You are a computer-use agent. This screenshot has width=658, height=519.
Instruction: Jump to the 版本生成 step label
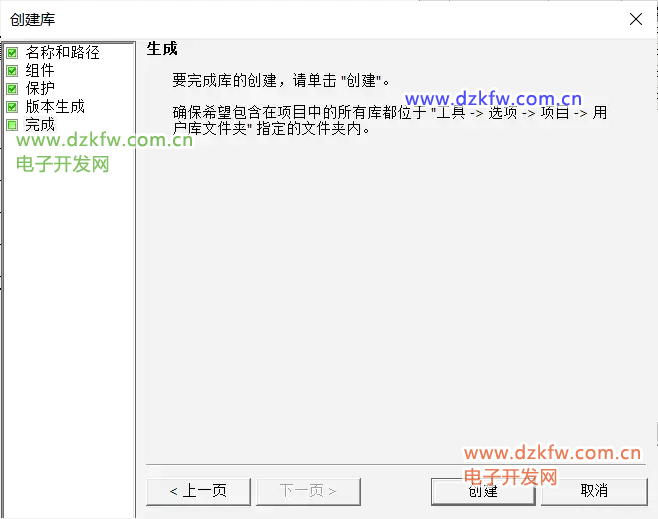(55, 107)
